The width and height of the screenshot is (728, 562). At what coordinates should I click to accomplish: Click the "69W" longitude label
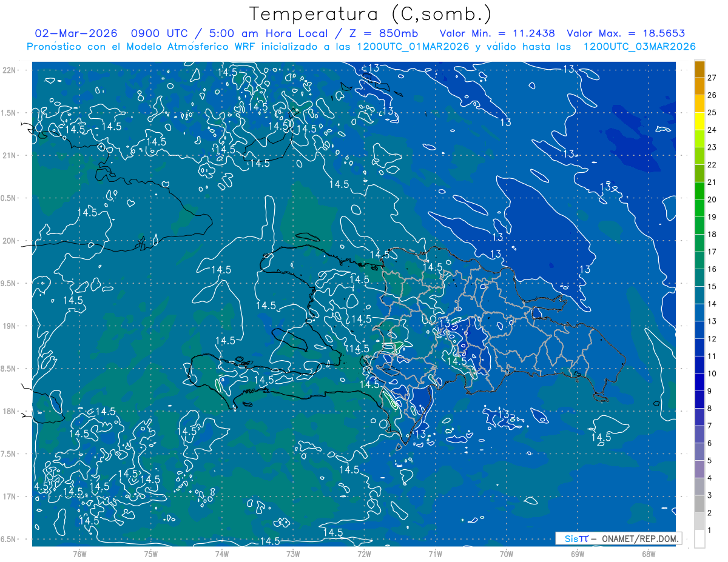tap(578, 554)
